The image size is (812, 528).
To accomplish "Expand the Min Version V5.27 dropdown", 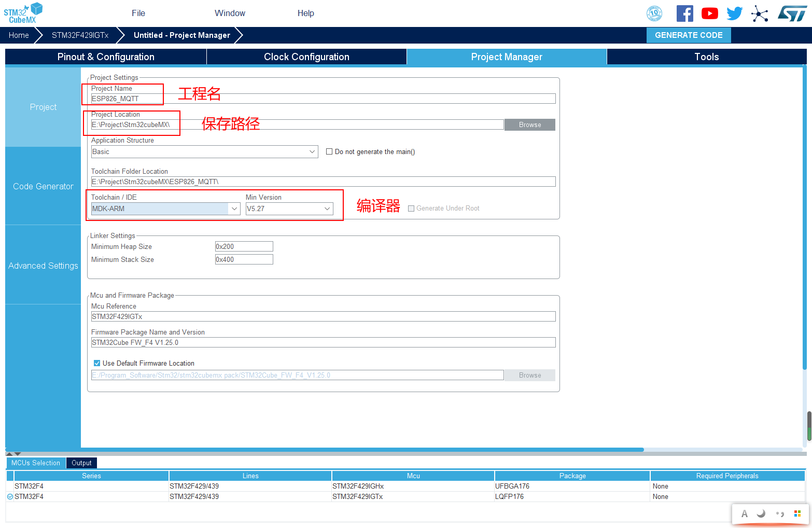I will tap(289, 209).
